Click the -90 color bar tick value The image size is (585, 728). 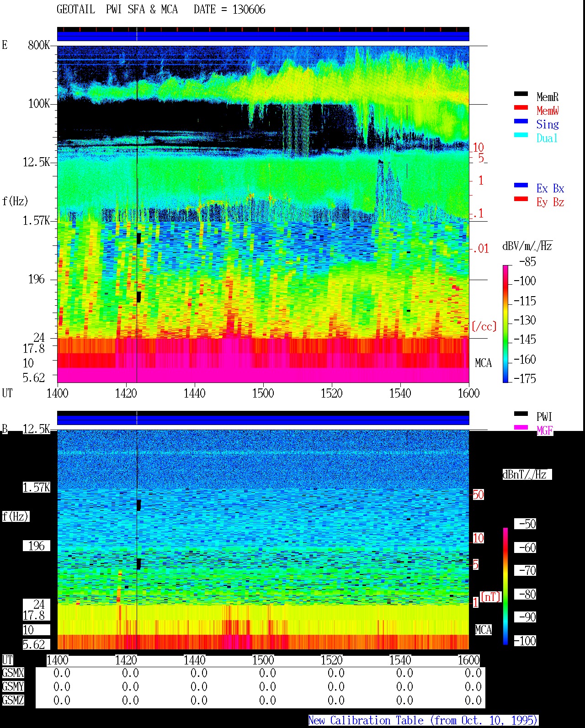(527, 617)
